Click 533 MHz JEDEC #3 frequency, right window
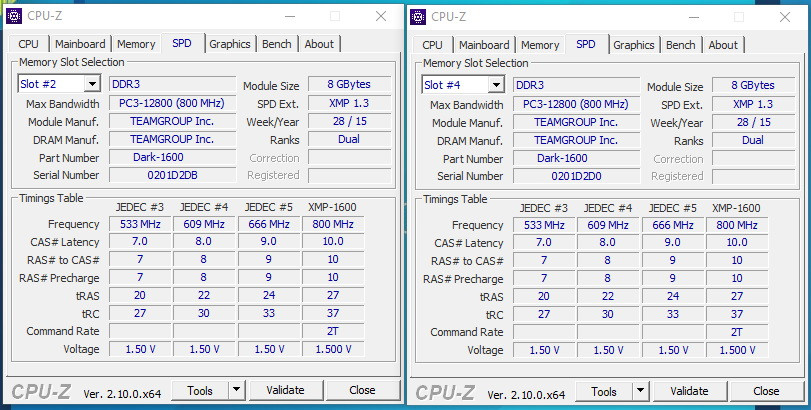The width and height of the screenshot is (811, 410). (x=544, y=225)
